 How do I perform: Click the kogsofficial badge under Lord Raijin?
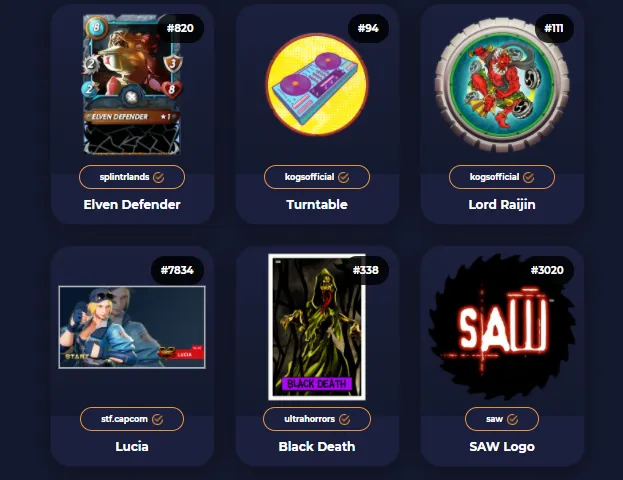[x=502, y=177]
